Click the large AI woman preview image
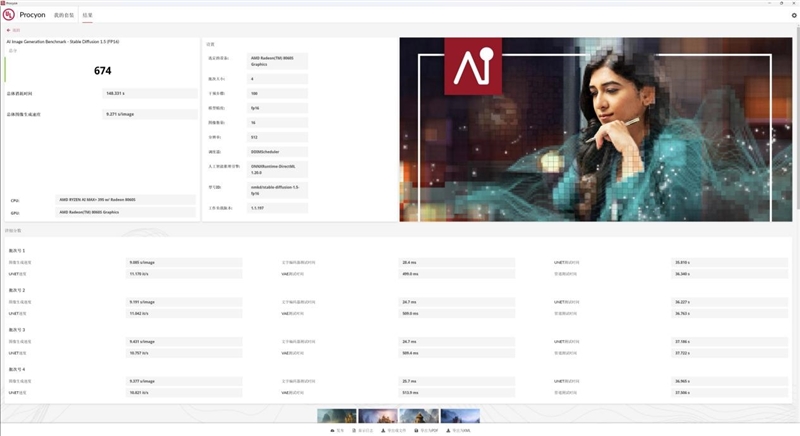This screenshot has height=436, width=800. click(x=595, y=129)
